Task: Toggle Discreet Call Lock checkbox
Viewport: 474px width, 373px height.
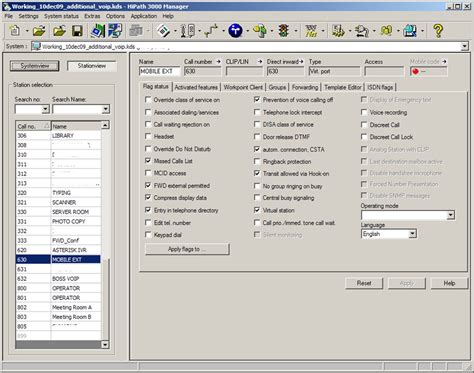Action: pyautogui.click(x=364, y=137)
